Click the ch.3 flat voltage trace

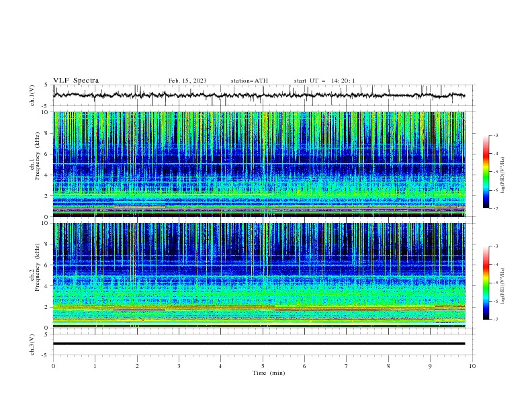click(259, 344)
